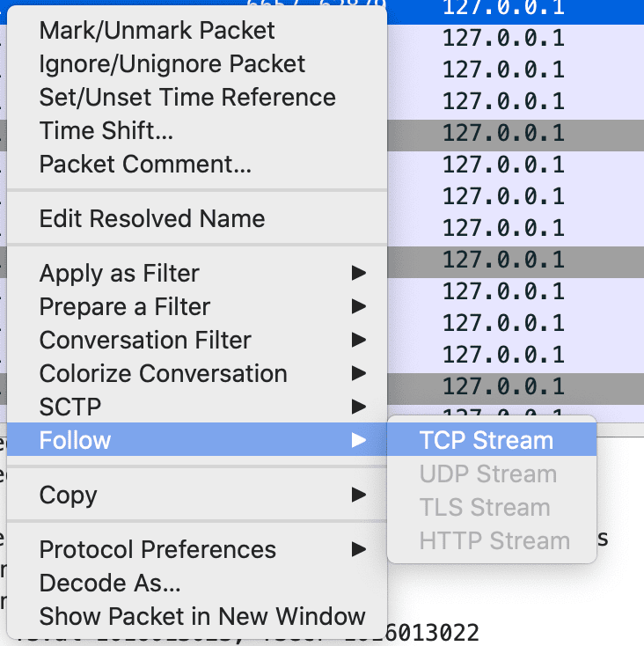Viewport: 644px width, 646px height.
Task: Follow the TCP Stream
Action: [487, 440]
